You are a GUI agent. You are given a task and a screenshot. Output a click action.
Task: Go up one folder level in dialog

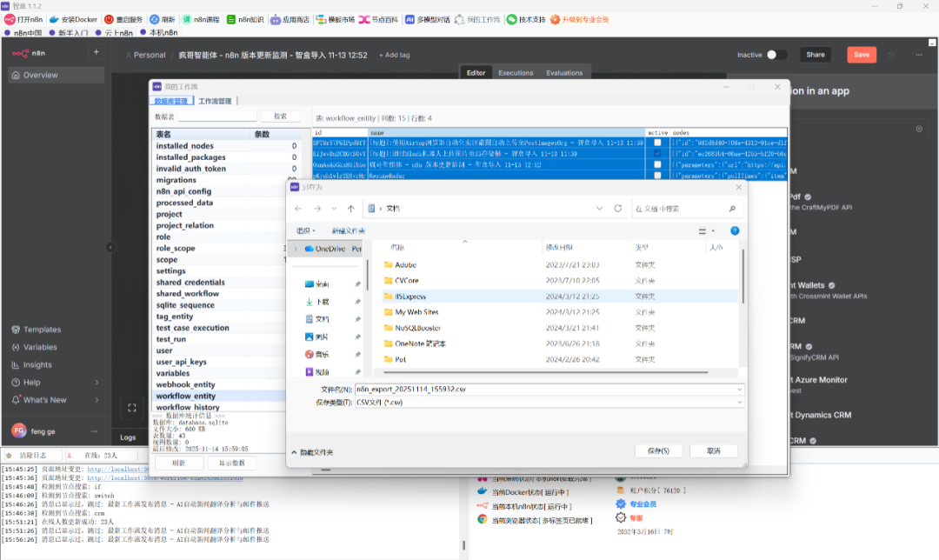click(x=350, y=209)
